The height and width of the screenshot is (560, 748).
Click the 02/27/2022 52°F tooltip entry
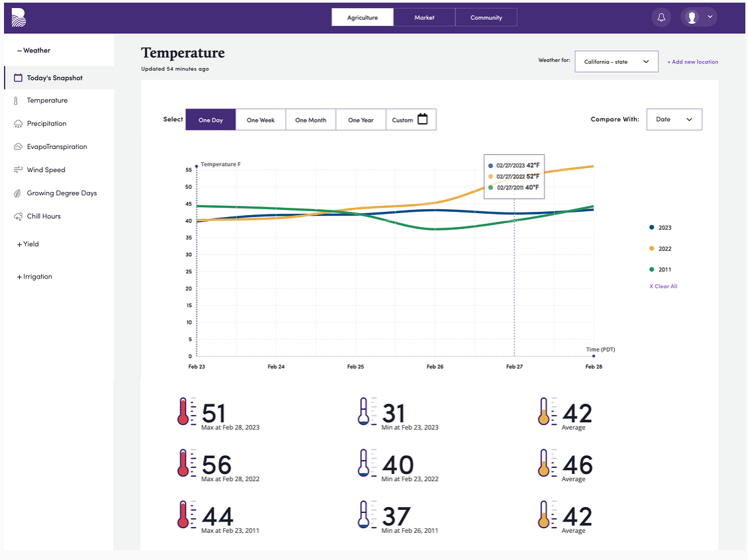(514, 177)
